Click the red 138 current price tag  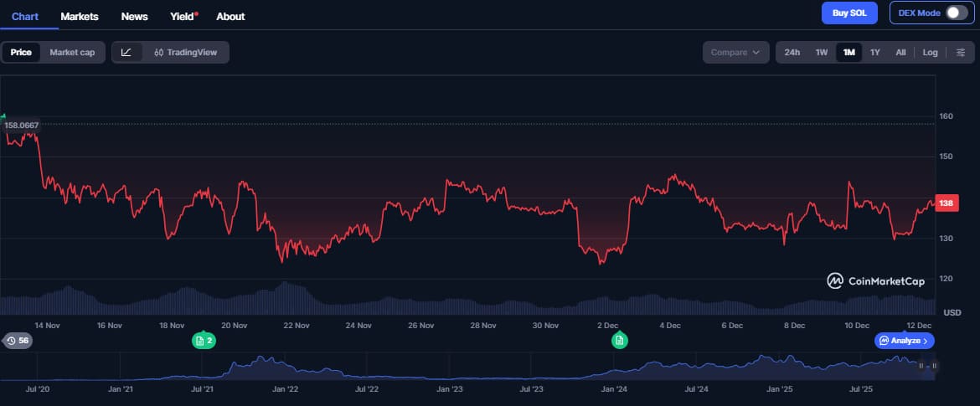946,203
